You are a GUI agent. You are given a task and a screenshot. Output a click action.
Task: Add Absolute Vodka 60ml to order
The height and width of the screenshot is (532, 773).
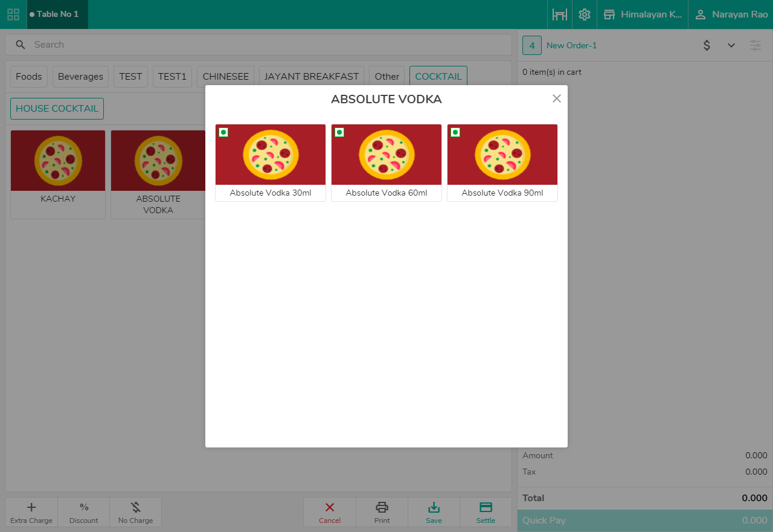[x=386, y=162]
